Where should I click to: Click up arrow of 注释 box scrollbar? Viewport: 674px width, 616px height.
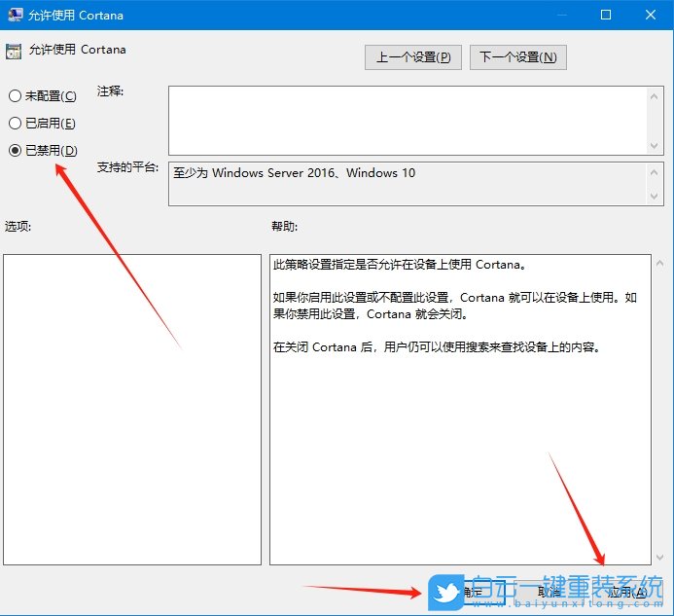pyautogui.click(x=655, y=96)
